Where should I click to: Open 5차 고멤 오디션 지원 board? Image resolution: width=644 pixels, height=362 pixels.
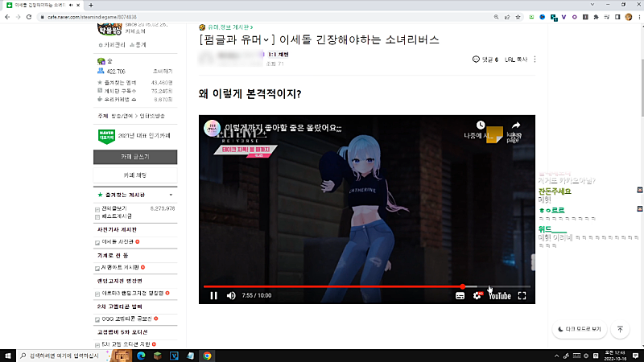tap(126, 344)
